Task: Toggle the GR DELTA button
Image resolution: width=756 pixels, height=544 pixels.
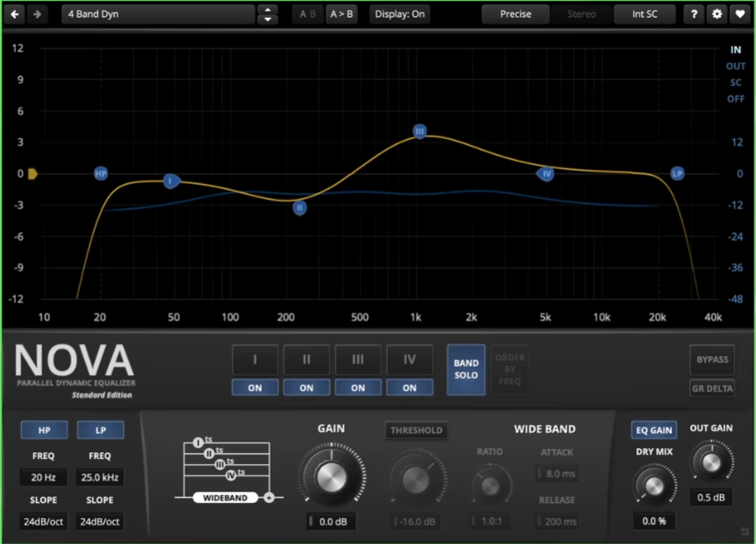Action: pos(712,388)
